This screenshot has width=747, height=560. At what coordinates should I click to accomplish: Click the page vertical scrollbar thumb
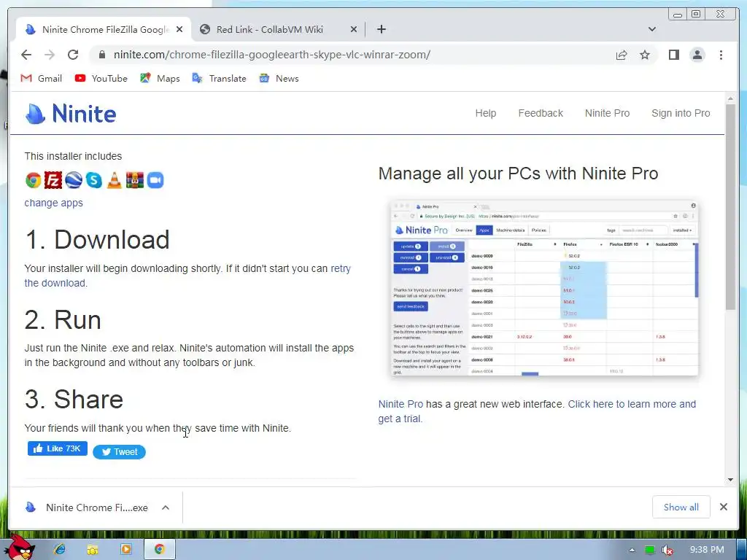click(x=730, y=207)
